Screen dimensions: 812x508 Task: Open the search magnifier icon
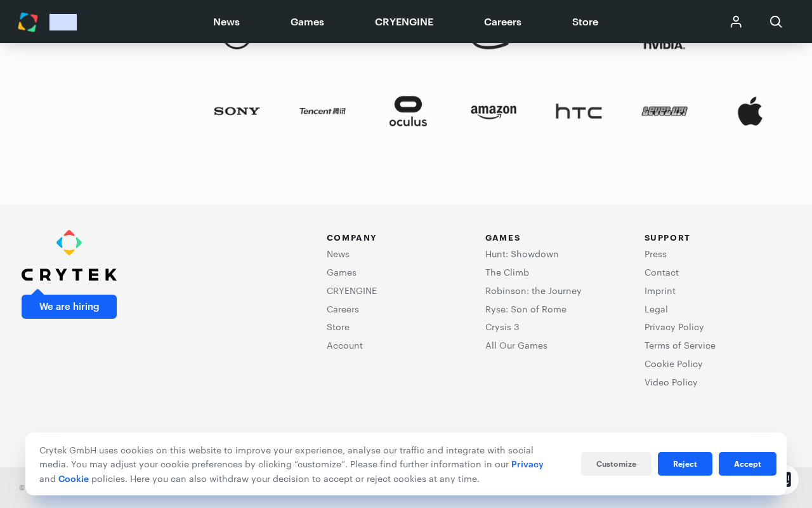(x=776, y=22)
